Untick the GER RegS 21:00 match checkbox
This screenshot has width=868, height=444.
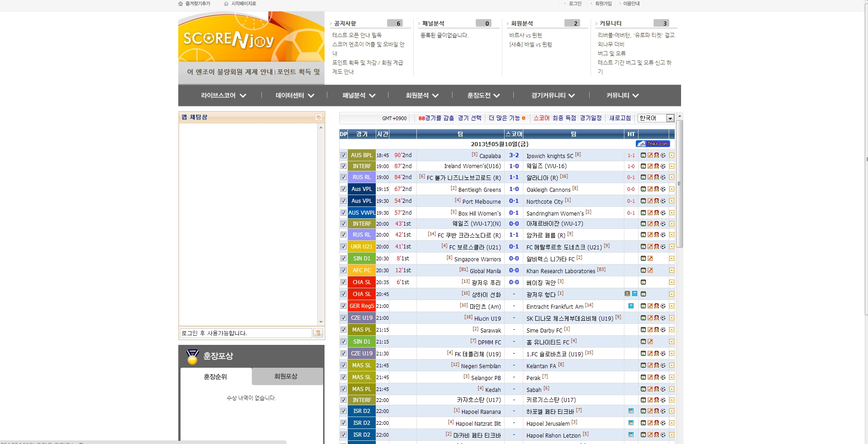(343, 306)
